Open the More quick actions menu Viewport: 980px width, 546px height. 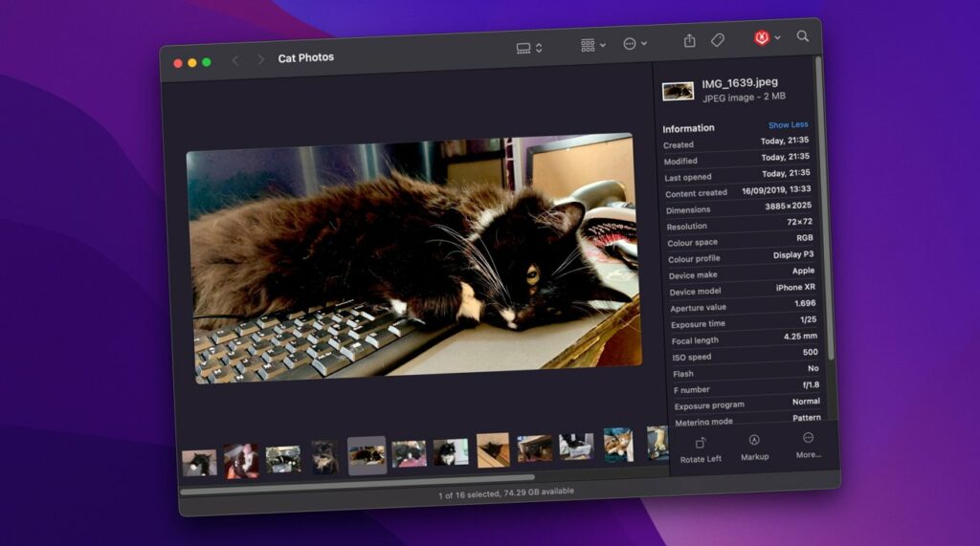(809, 443)
